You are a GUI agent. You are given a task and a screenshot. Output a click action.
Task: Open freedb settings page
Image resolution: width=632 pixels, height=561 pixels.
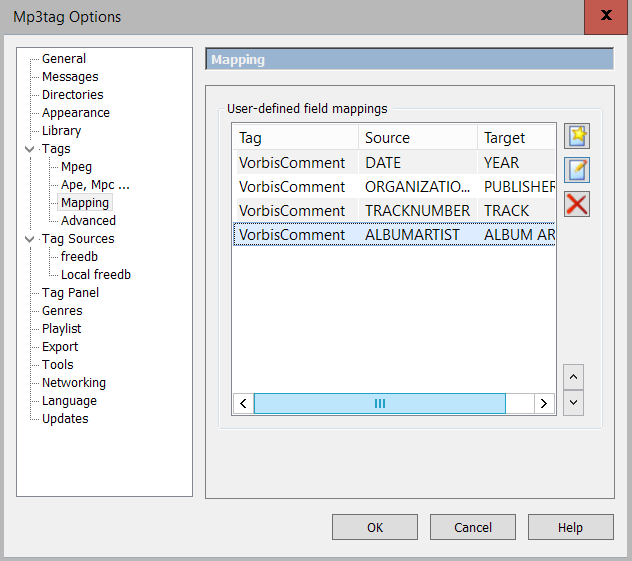click(x=79, y=257)
